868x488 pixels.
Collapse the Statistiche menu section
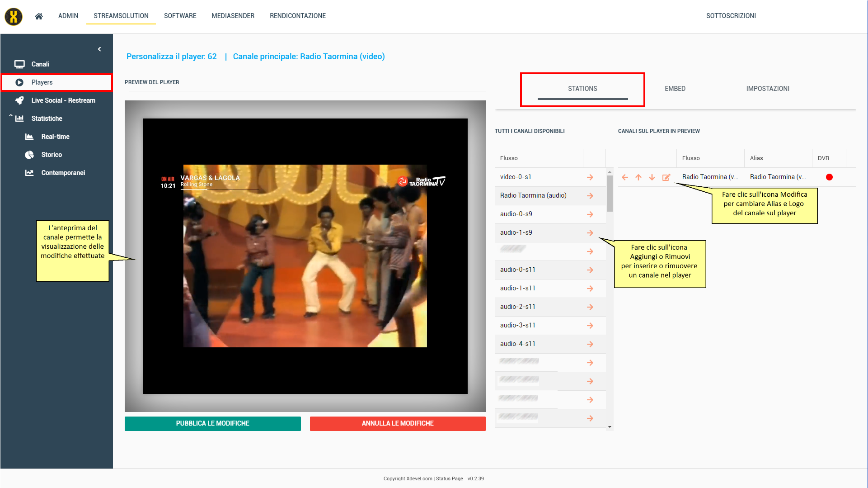coord(11,117)
